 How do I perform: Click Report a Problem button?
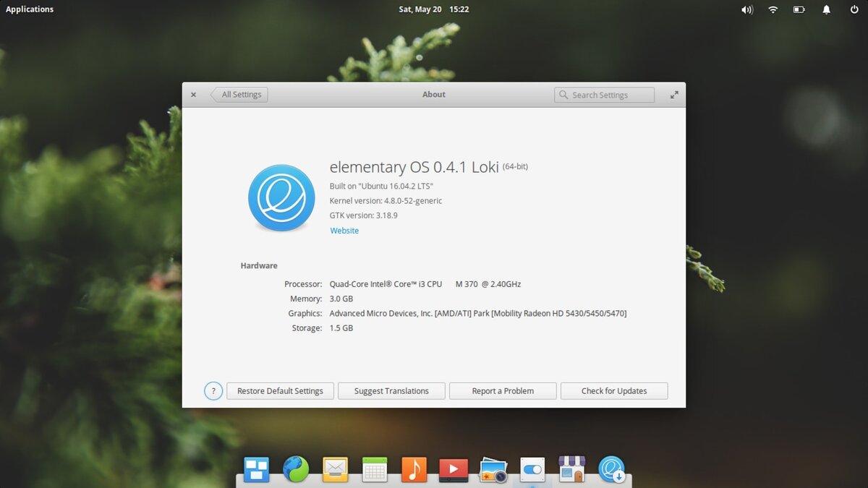[503, 391]
